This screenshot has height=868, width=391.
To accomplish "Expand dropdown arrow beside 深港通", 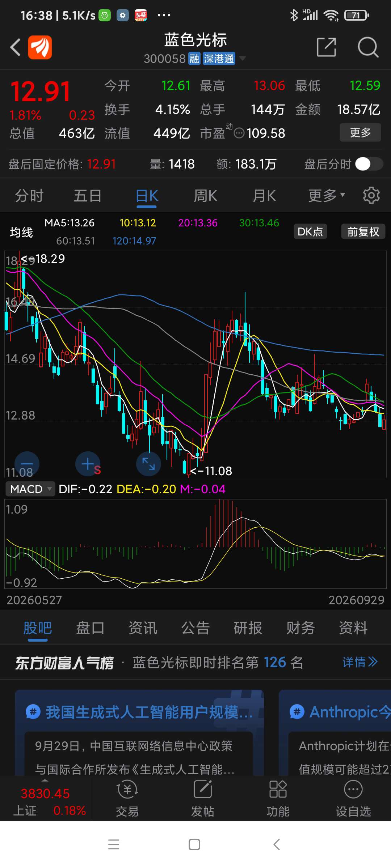I will [x=243, y=58].
